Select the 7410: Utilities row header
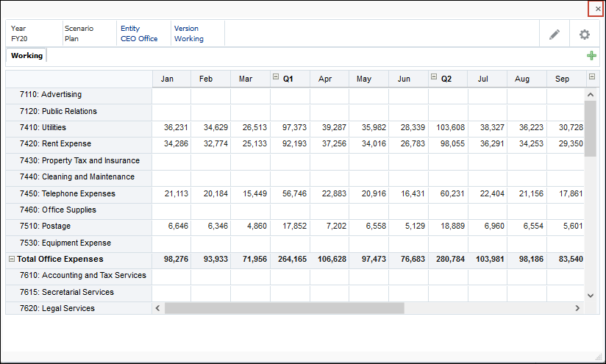 [54, 127]
